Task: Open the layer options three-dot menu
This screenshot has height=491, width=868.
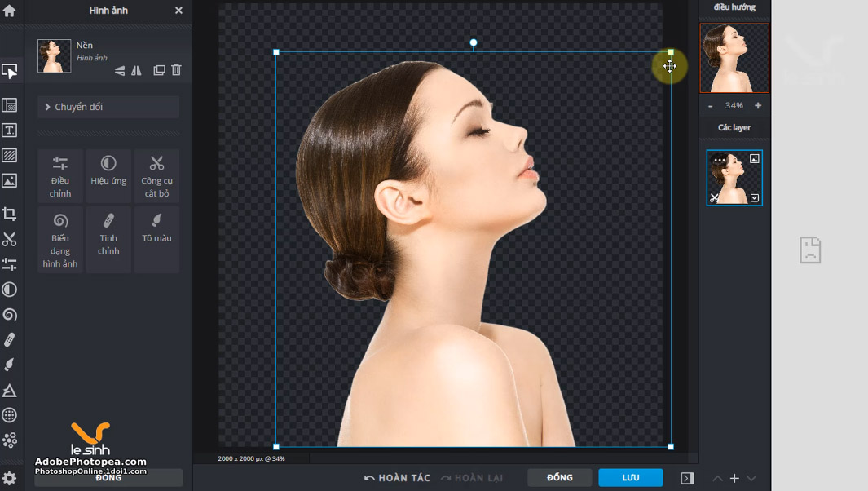Action: pos(719,160)
